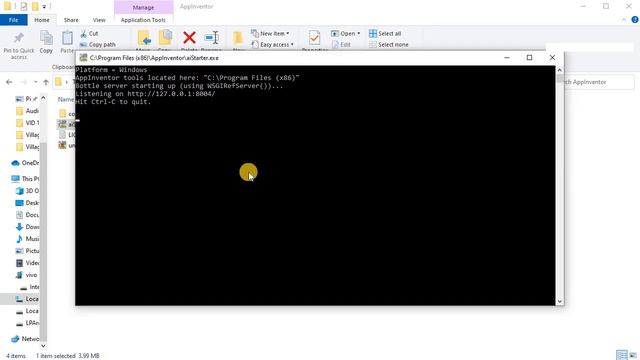Open Pictures in navigation pane

tap(27, 251)
